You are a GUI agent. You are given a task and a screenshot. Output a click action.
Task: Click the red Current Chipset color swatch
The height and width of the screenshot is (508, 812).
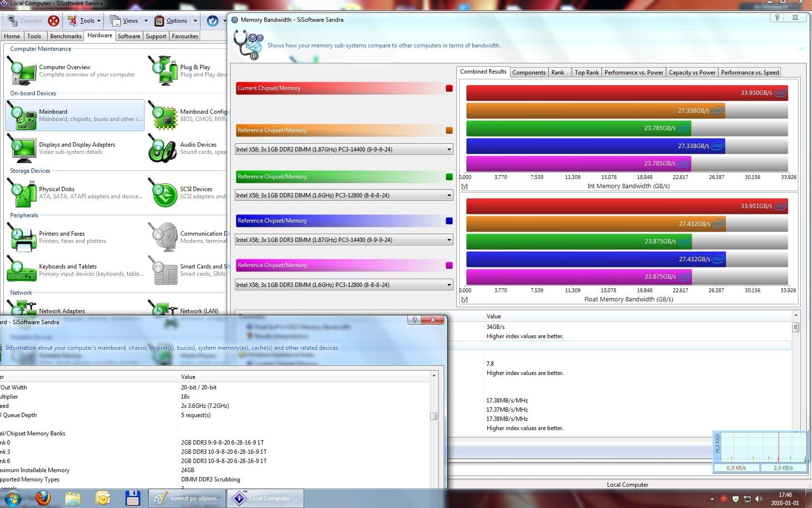(449, 88)
